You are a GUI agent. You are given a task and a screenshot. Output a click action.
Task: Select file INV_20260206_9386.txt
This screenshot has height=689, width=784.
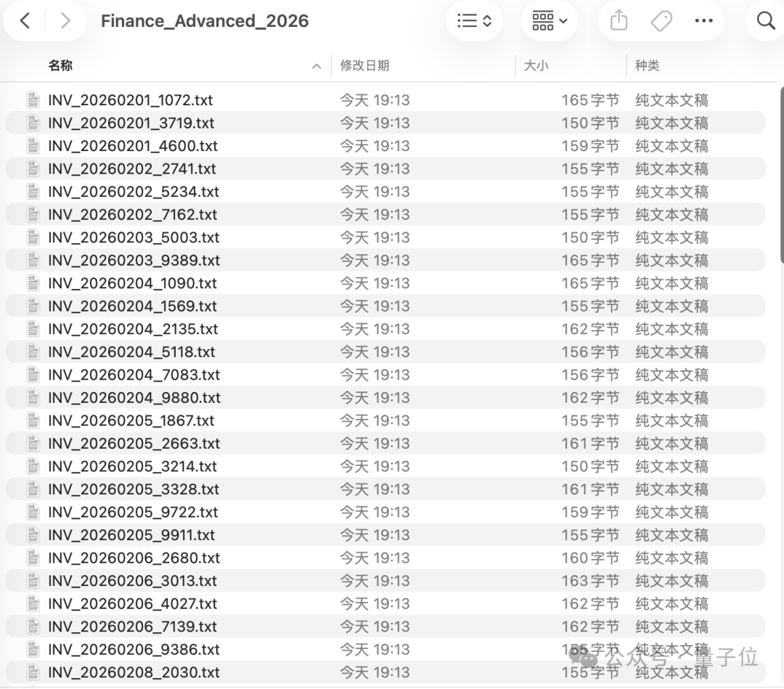coord(385,650)
